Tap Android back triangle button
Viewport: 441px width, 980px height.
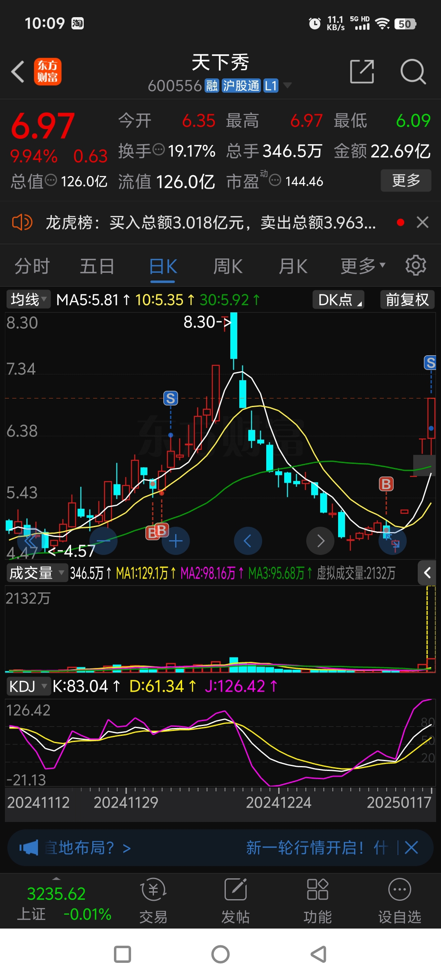coord(318,954)
